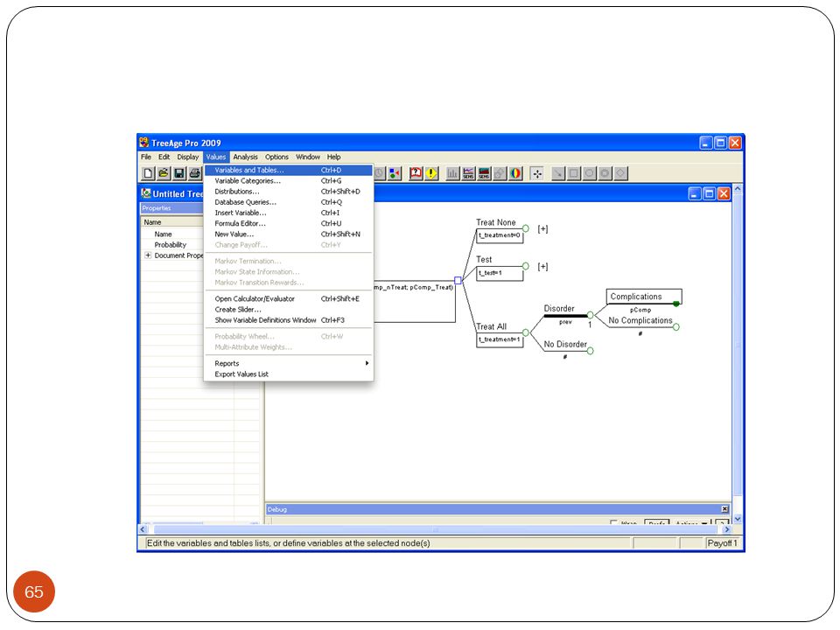This screenshot has width=840, height=630.
Task: Open the Display menu
Action: 188,157
